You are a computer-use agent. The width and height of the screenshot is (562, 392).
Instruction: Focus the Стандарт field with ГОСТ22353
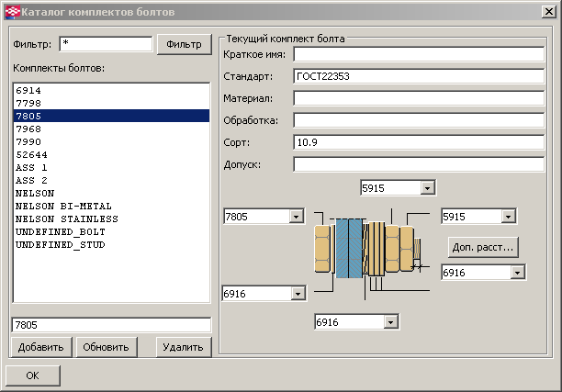click(x=419, y=76)
